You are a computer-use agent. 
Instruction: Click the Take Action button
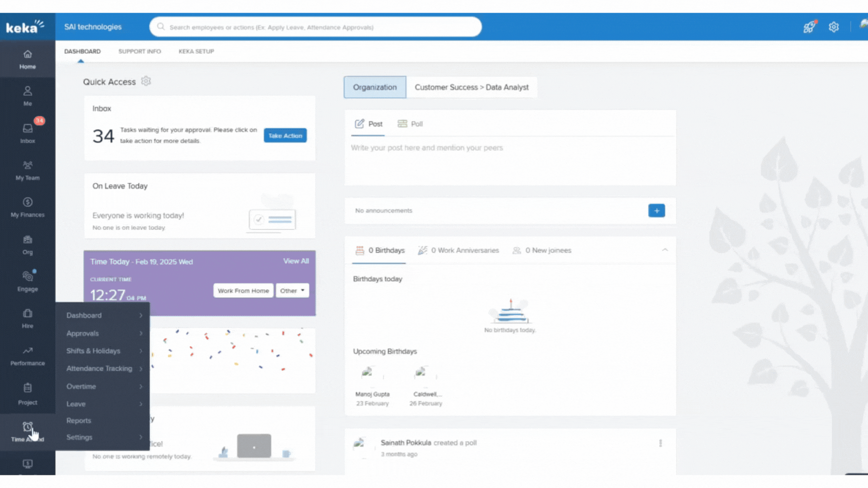click(x=285, y=136)
